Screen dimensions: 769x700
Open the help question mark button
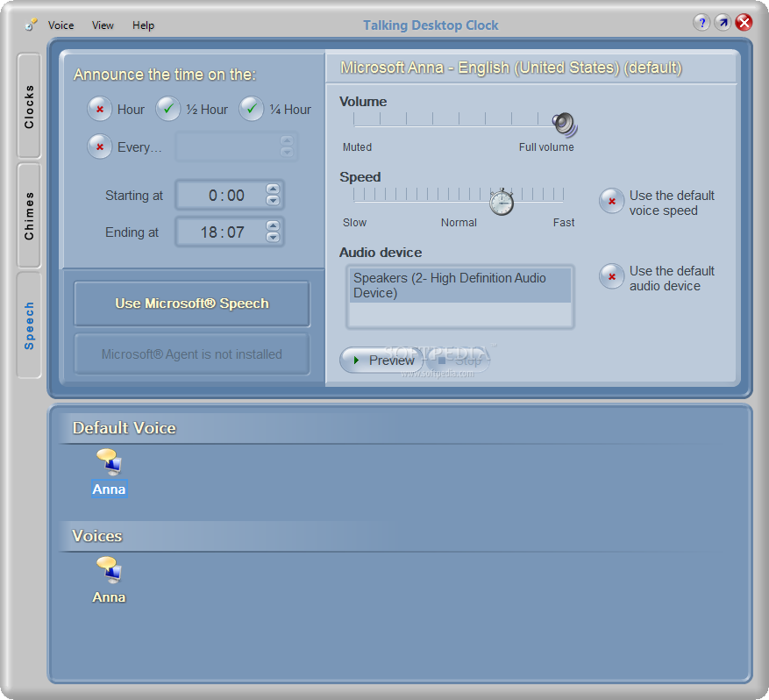(701, 22)
